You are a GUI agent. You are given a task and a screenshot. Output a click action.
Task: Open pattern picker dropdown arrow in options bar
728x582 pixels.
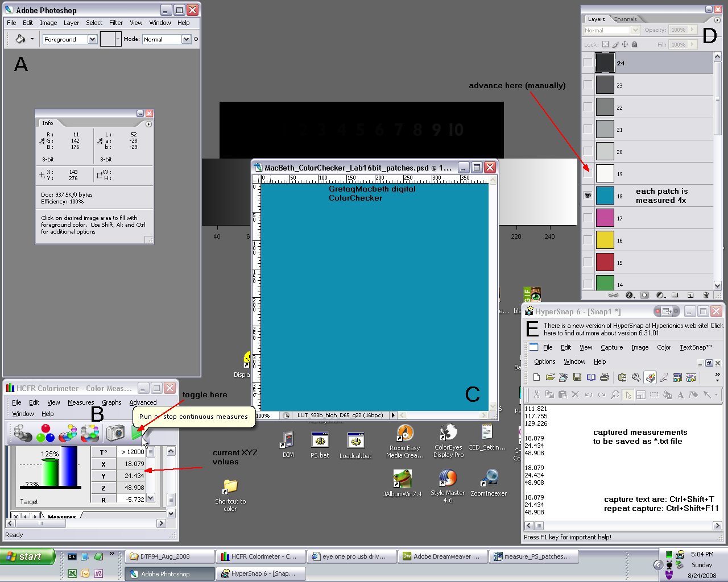click(x=118, y=39)
